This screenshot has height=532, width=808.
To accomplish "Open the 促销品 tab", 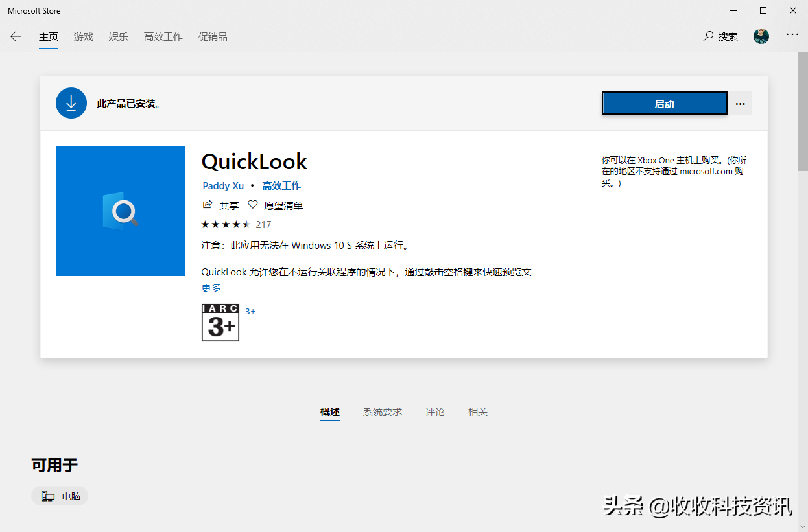I will 213,37.
